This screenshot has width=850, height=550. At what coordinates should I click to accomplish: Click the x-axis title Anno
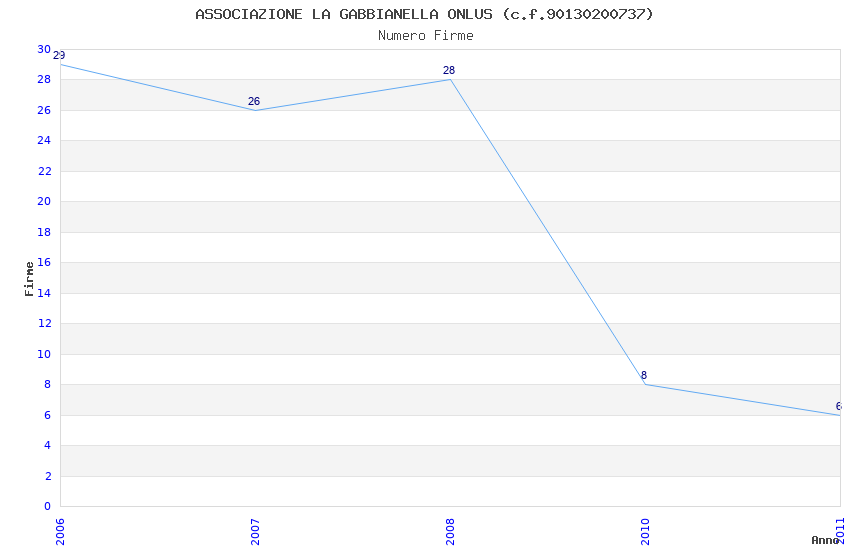point(825,540)
